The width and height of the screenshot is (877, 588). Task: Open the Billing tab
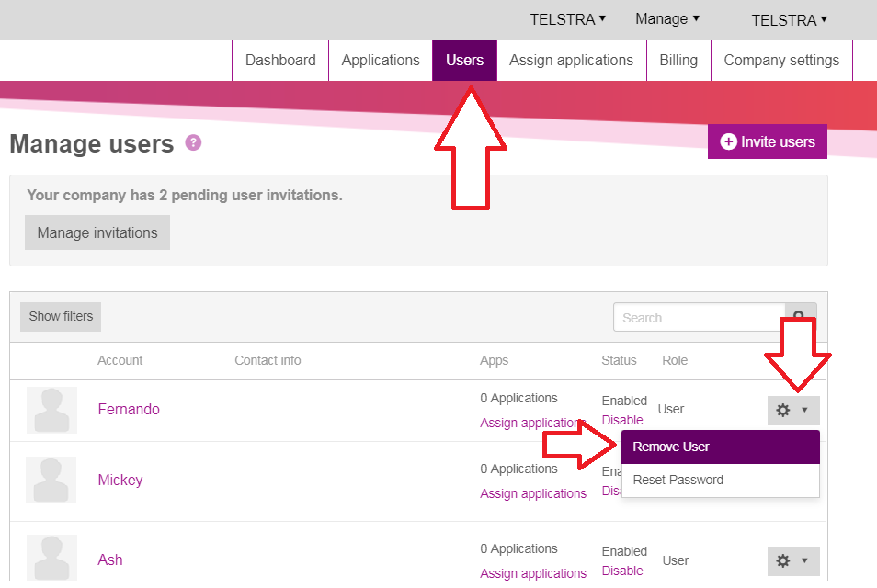point(678,60)
